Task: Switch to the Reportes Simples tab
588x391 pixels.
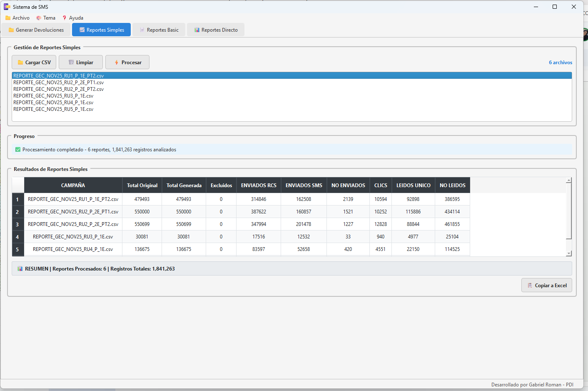Action: coord(101,30)
